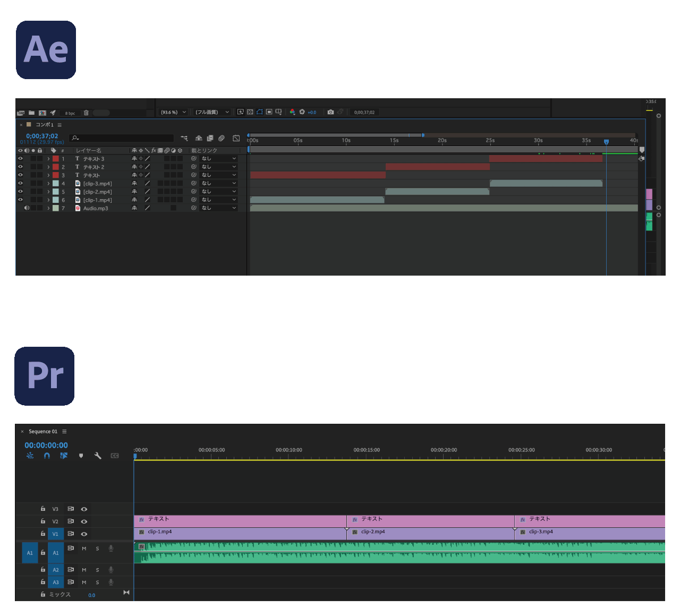This screenshot has width=680, height=616.
Task: Click the layer search field in After Effects
Action: [x=122, y=138]
